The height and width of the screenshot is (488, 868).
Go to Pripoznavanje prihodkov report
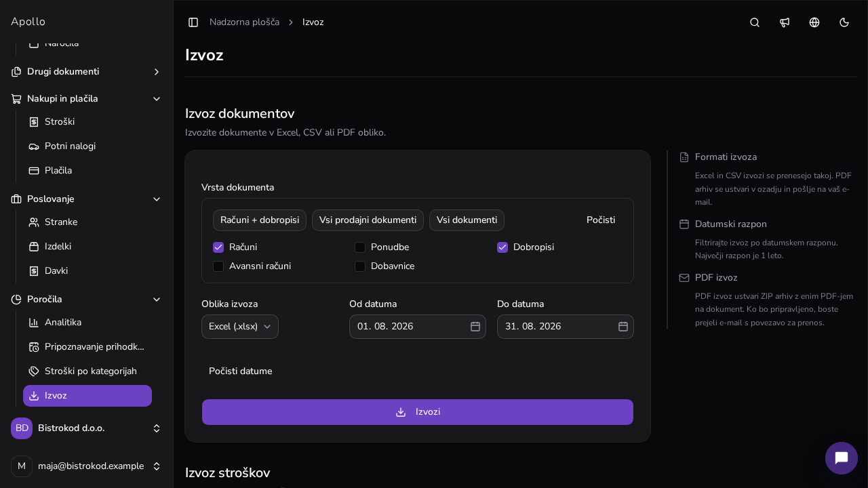coord(87,347)
